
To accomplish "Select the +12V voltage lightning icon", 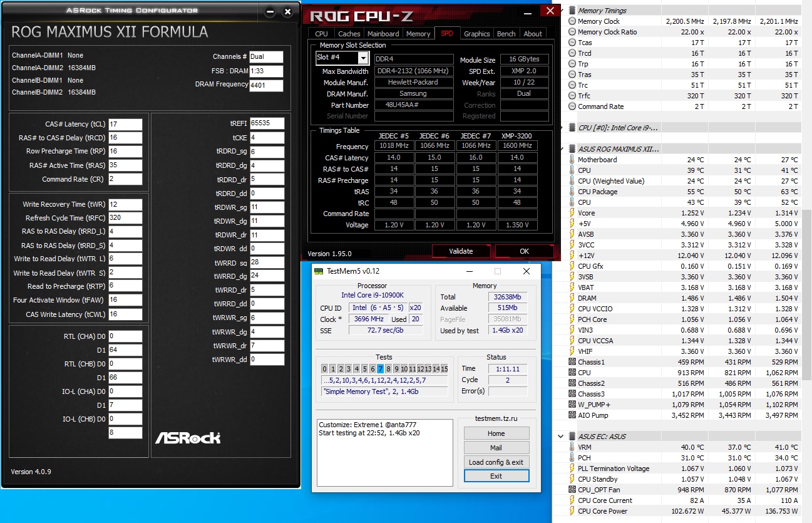I will click(572, 256).
